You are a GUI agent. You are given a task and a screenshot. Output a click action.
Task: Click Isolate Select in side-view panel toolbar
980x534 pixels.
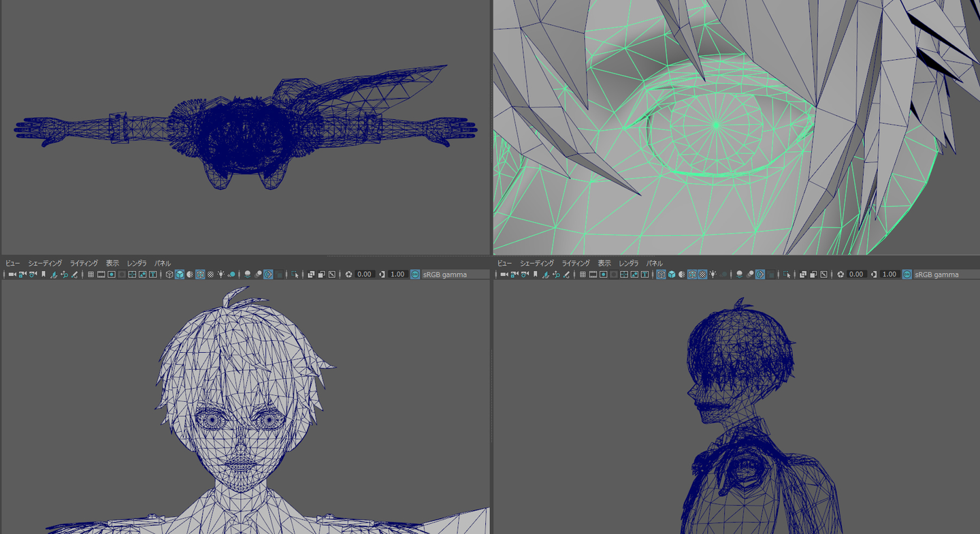(787, 274)
